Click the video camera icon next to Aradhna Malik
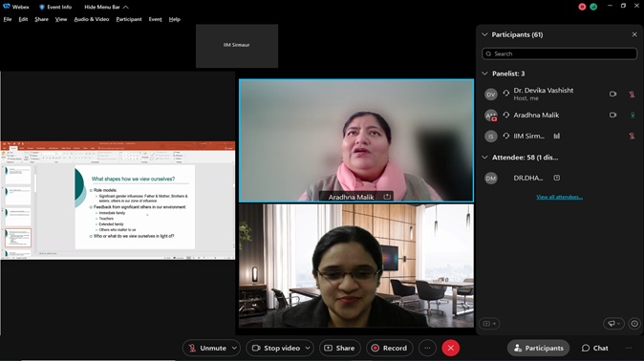This screenshot has width=644, height=361. pos(612,115)
